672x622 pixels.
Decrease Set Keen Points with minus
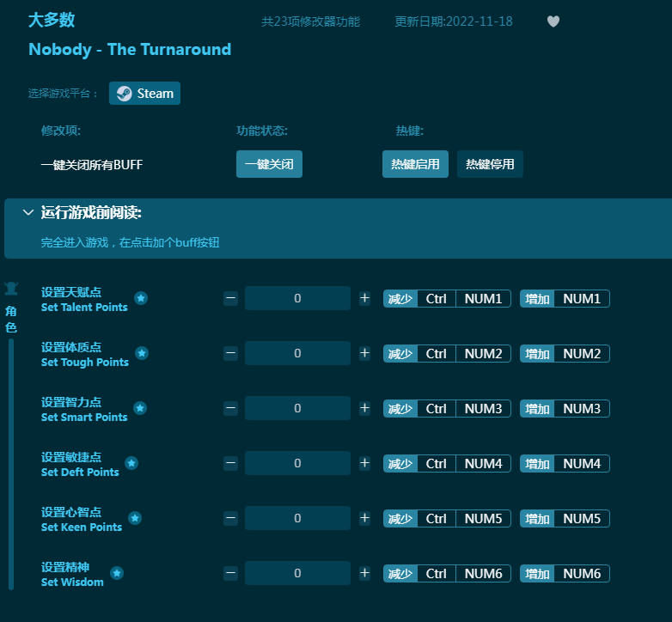[230, 518]
